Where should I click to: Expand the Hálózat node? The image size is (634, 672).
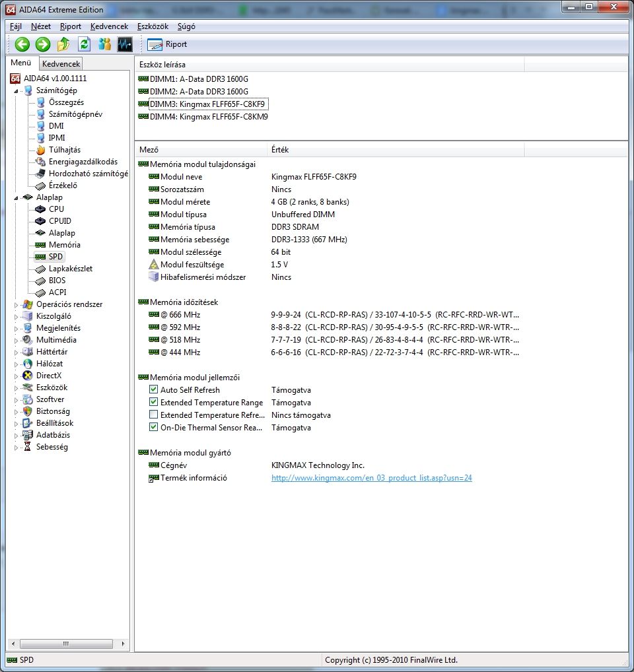tap(16, 364)
